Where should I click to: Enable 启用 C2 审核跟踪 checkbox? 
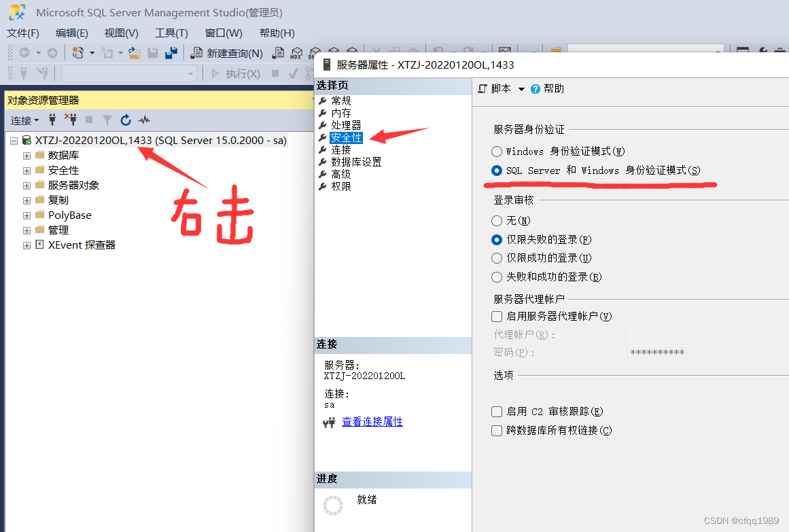[x=497, y=412]
